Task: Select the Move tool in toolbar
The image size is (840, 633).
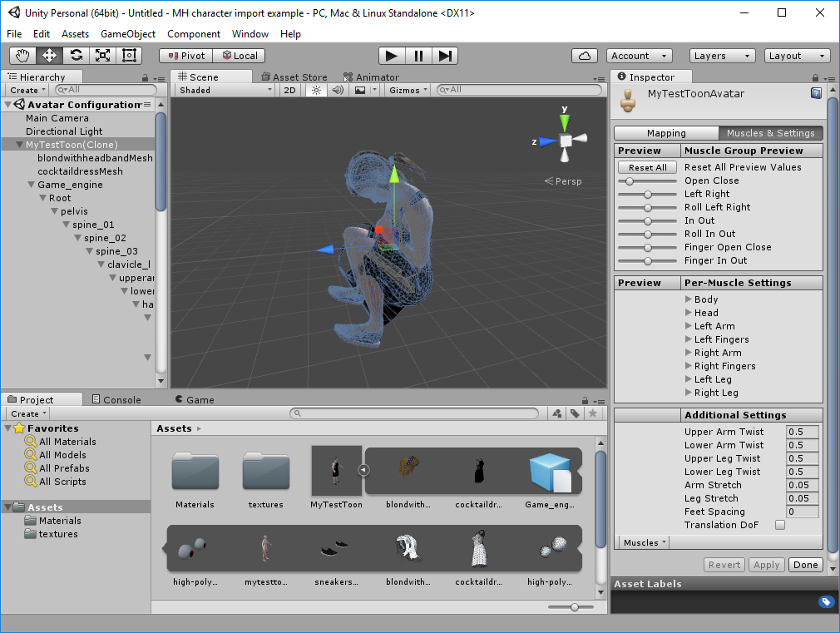Action: [x=49, y=56]
